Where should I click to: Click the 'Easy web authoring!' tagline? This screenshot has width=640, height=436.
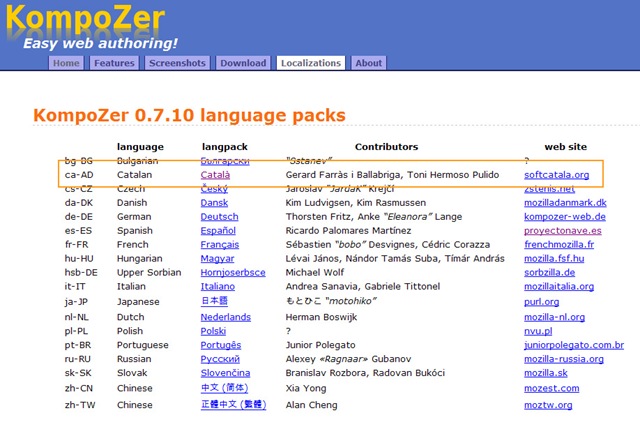click(100, 43)
